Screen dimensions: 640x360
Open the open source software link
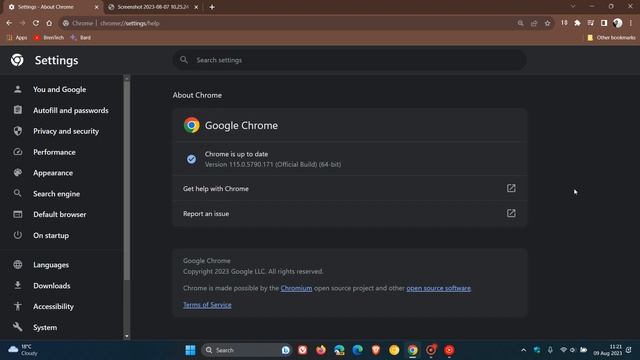tap(438, 288)
